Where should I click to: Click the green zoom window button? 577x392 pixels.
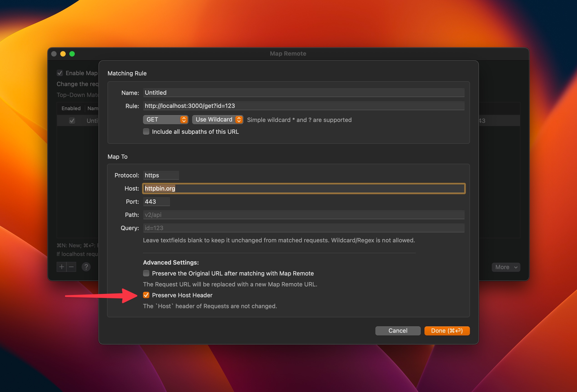[72, 54]
